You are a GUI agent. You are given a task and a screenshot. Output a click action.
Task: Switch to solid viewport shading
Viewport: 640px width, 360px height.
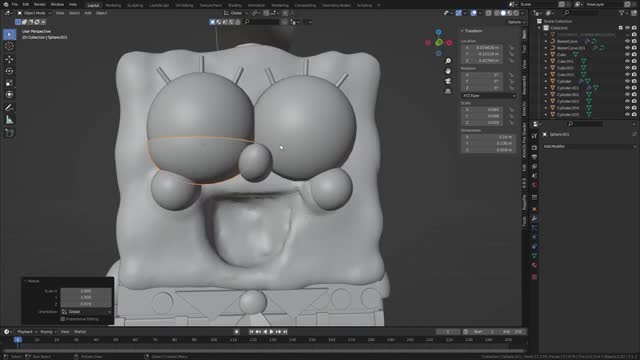pos(503,13)
